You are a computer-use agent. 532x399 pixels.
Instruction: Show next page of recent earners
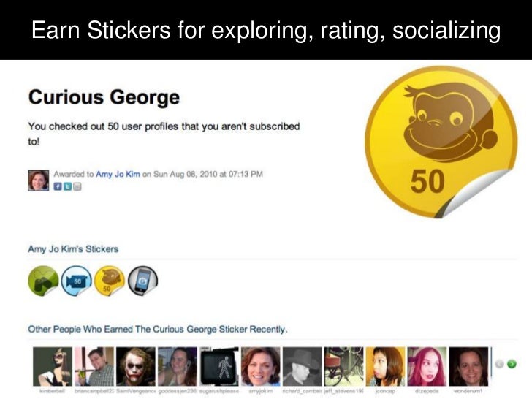point(512,364)
